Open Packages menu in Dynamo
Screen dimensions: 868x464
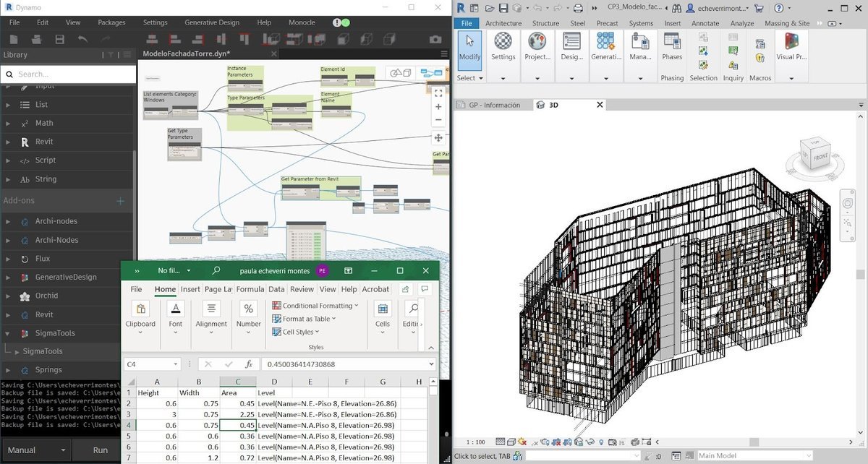click(111, 22)
